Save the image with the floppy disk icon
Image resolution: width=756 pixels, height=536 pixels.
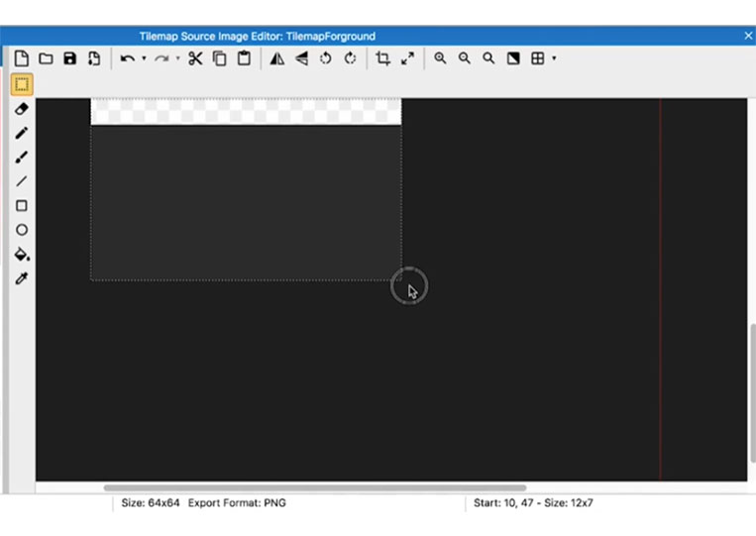[70, 58]
